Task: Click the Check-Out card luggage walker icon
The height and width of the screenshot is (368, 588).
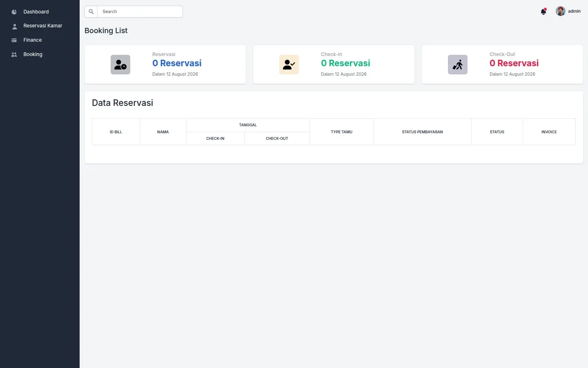Action: coord(458,65)
